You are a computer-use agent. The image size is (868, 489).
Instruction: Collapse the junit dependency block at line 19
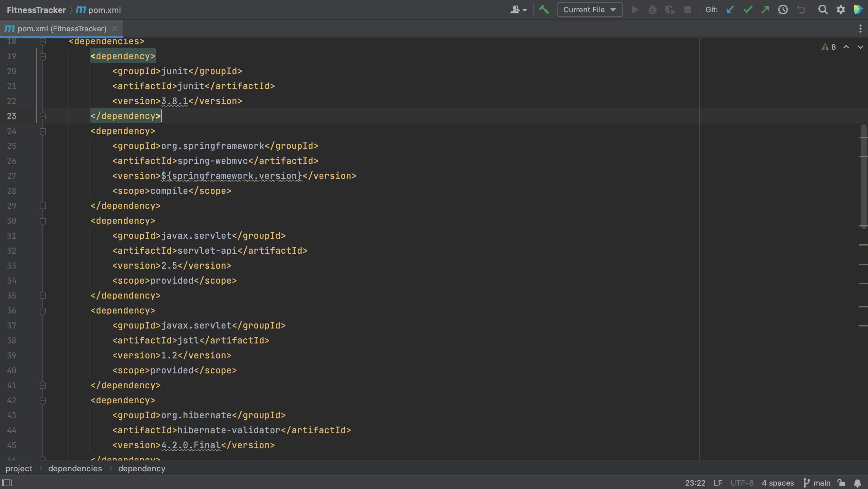43,56
